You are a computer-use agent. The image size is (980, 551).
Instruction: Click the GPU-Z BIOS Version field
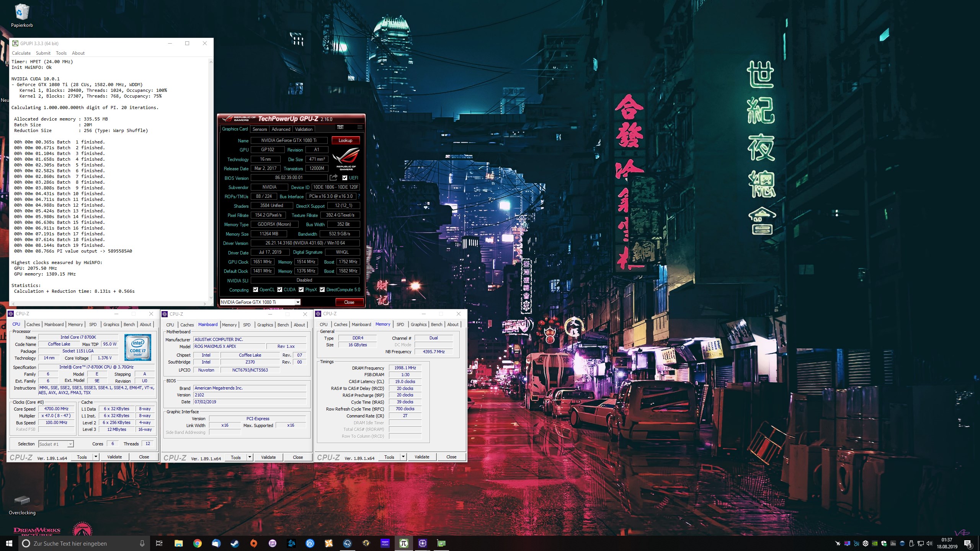[289, 178]
